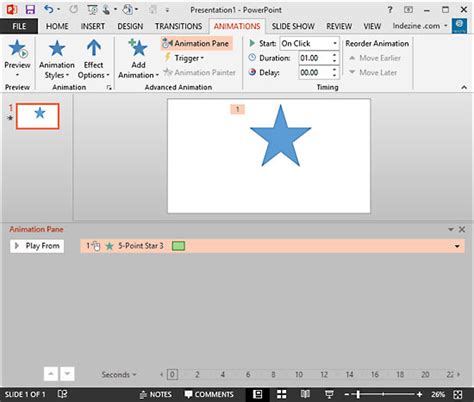Viewport: 474px width, 402px height.
Task: Click the zoom out minus button
Action: [347, 395]
